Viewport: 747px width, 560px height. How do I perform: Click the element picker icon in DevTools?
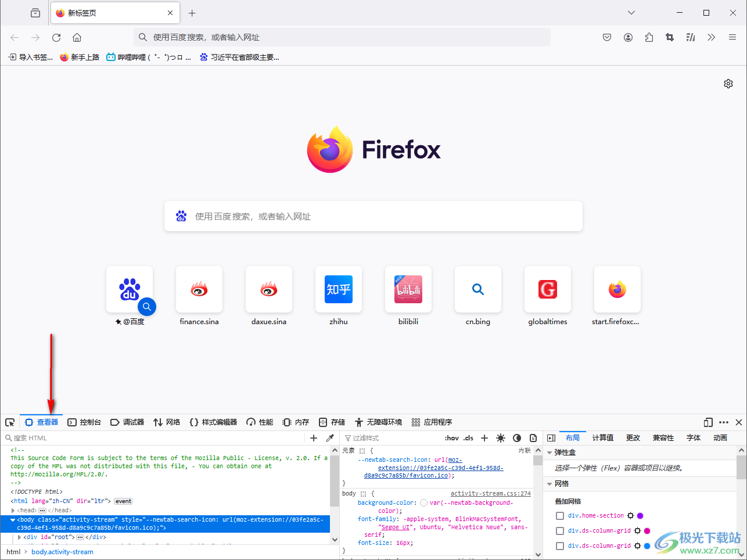[10, 422]
